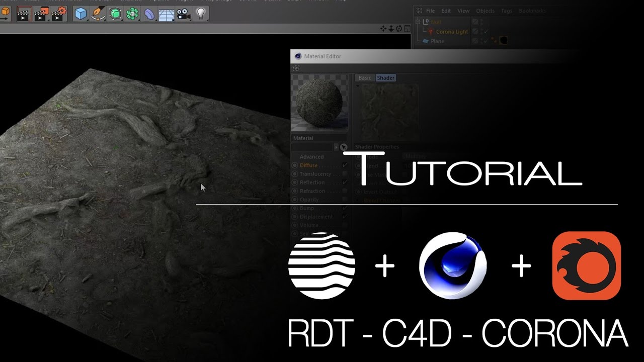
Task: Click Object Manager grip handle icon
Action: pyautogui.click(x=419, y=11)
